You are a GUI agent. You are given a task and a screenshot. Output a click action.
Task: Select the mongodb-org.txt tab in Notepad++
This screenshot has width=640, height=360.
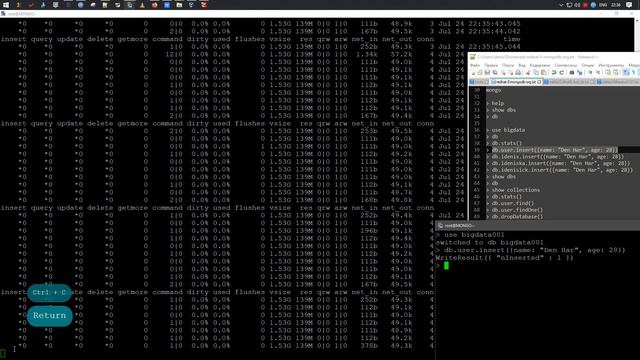click(516, 82)
